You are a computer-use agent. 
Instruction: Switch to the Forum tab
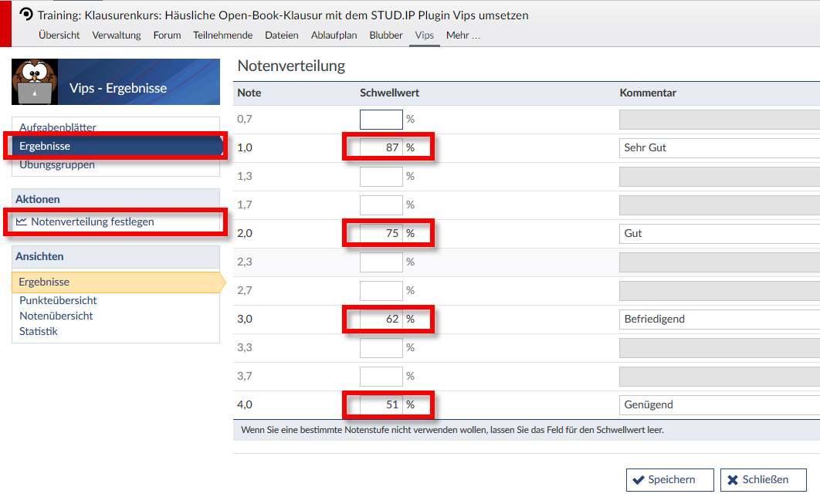tap(167, 35)
